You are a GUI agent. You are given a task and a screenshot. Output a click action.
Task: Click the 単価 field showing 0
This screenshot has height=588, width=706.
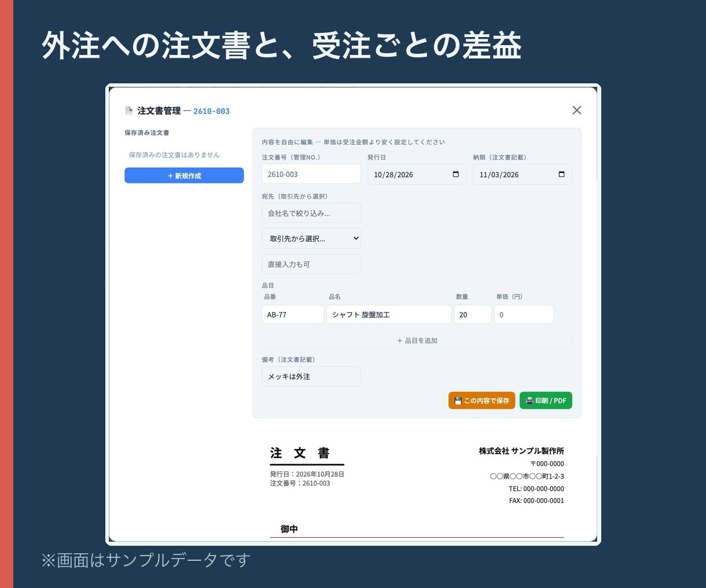[x=524, y=314]
